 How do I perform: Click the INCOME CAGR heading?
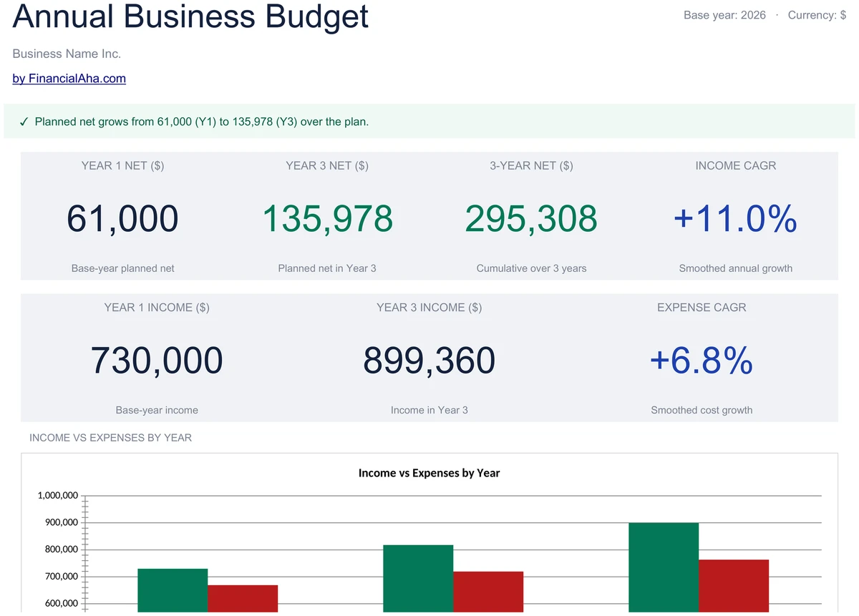(736, 165)
